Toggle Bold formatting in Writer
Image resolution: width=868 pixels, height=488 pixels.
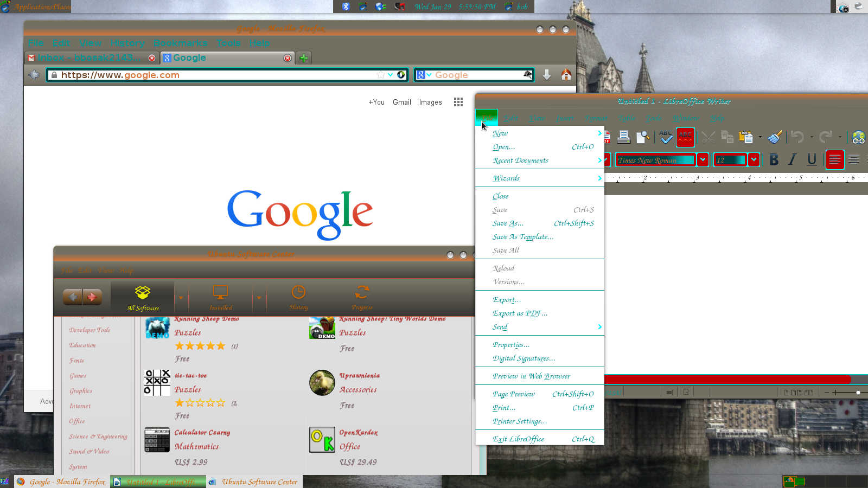coord(774,159)
